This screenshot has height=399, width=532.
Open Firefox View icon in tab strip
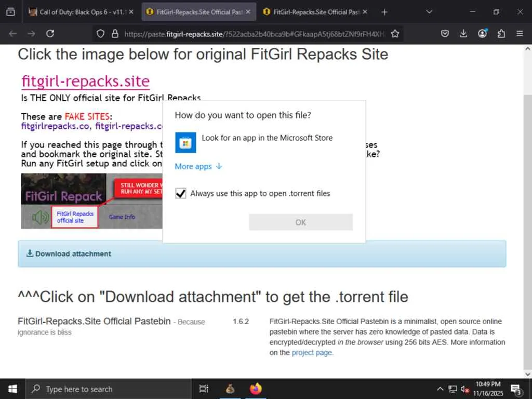pyautogui.click(x=10, y=12)
